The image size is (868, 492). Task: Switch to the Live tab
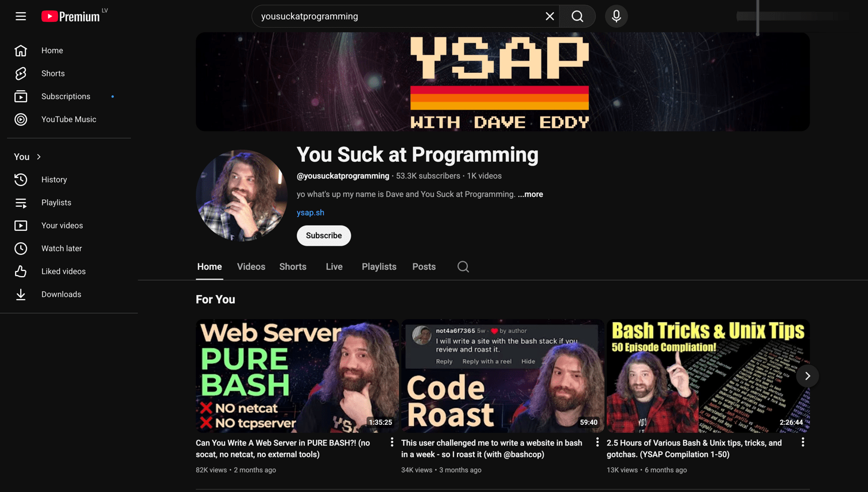334,267
